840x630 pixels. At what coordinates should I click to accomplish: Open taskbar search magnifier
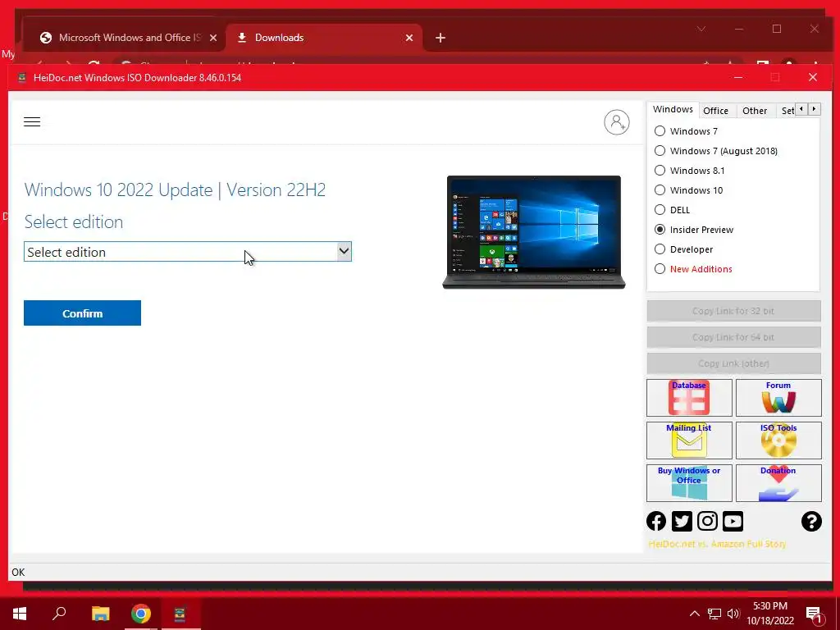pos(59,614)
